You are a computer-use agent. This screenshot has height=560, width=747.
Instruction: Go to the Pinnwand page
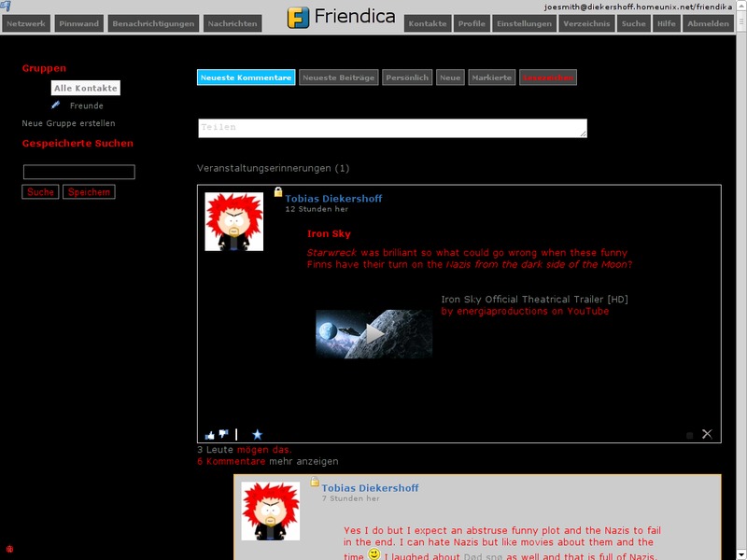79,23
